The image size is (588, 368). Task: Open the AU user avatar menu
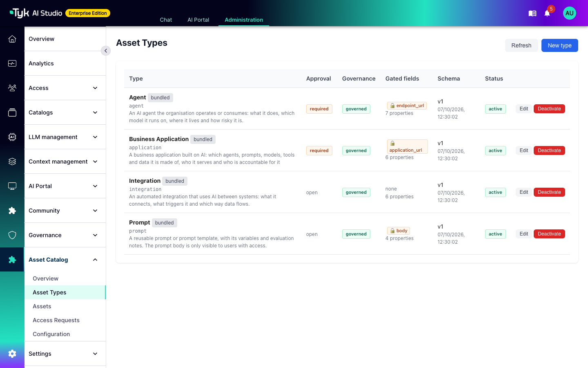tap(570, 13)
